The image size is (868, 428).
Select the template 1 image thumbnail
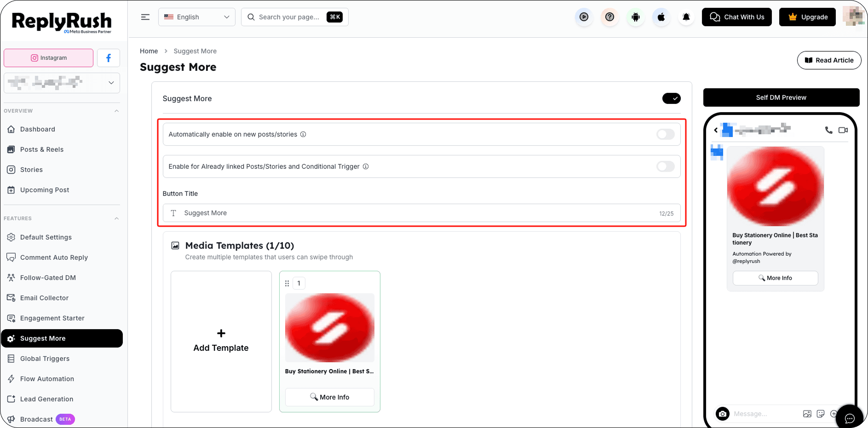(330, 328)
